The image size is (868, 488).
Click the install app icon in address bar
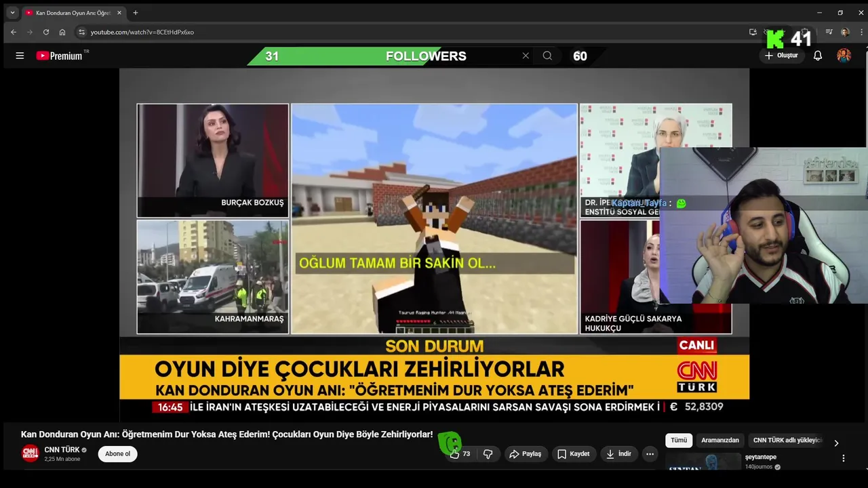[x=753, y=32]
